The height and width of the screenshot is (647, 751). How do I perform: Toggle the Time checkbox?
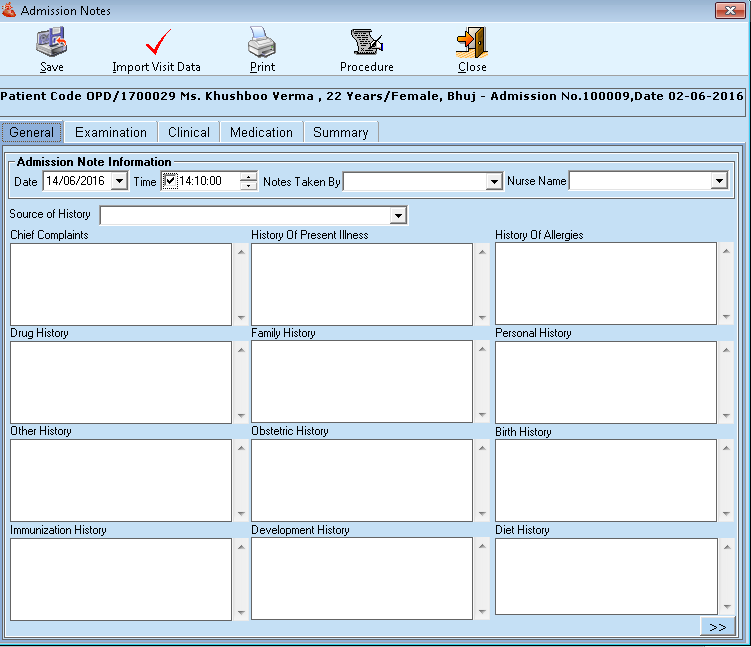tap(169, 181)
